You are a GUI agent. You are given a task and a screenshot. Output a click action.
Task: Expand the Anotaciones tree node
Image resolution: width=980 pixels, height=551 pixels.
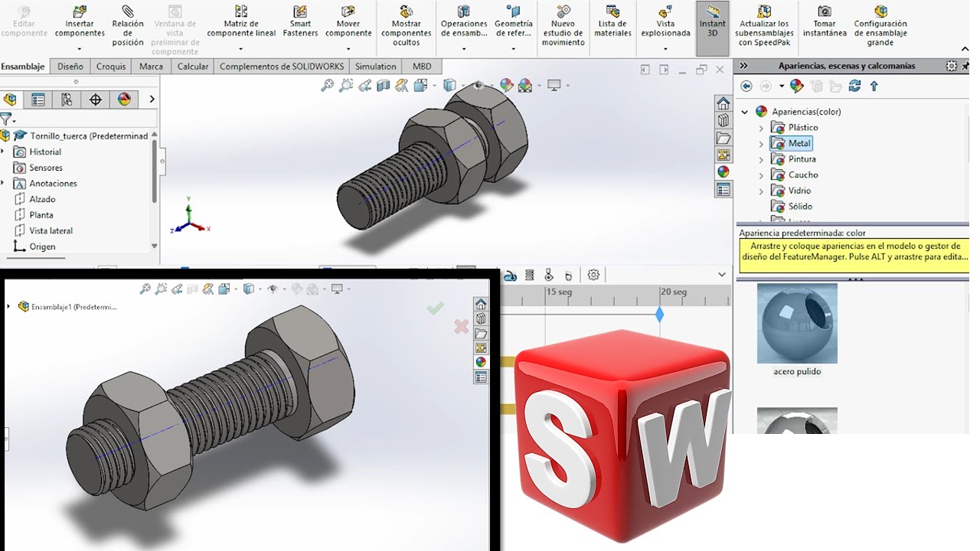click(3, 183)
